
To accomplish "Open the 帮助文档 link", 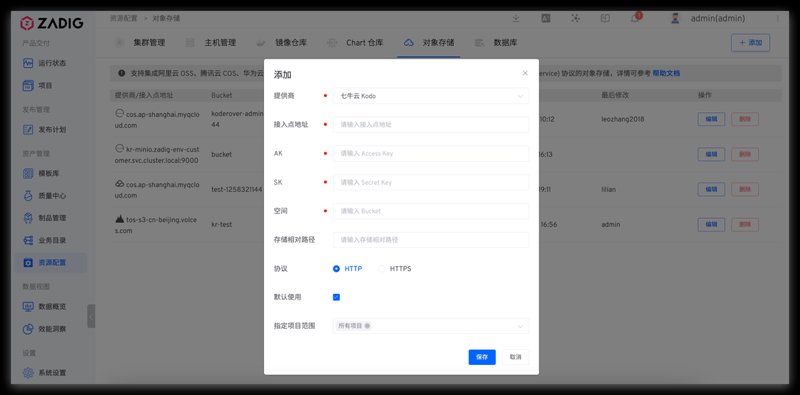I will 666,73.
